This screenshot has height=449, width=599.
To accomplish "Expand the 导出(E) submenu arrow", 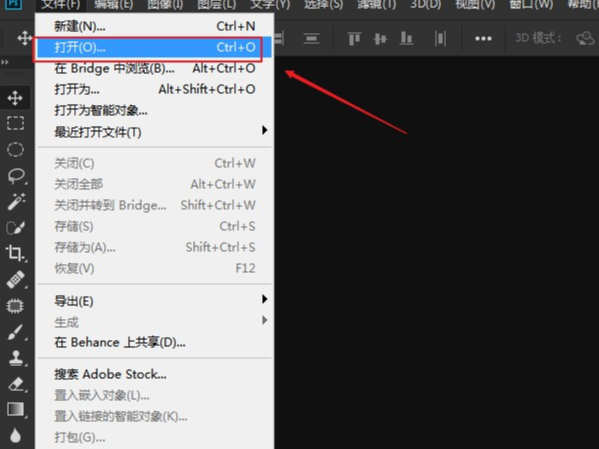I will [264, 299].
